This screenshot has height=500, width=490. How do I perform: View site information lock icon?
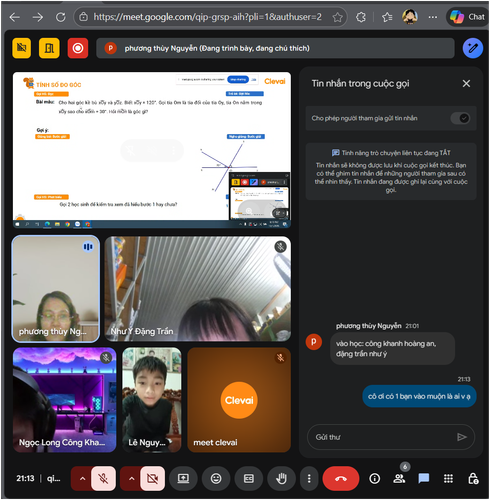(x=84, y=17)
